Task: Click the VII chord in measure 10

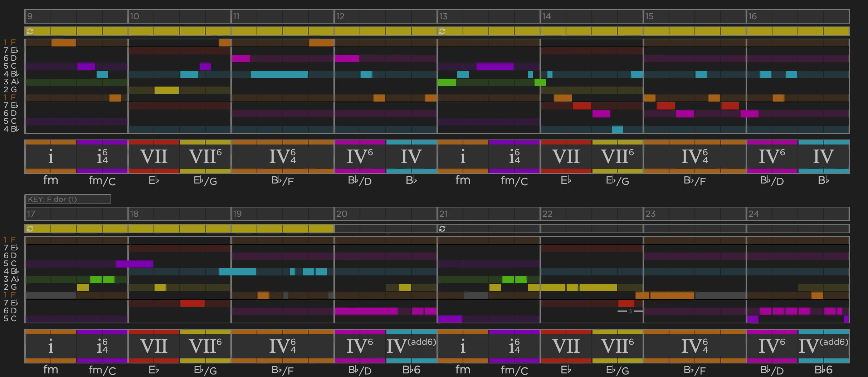Action: 154,157
